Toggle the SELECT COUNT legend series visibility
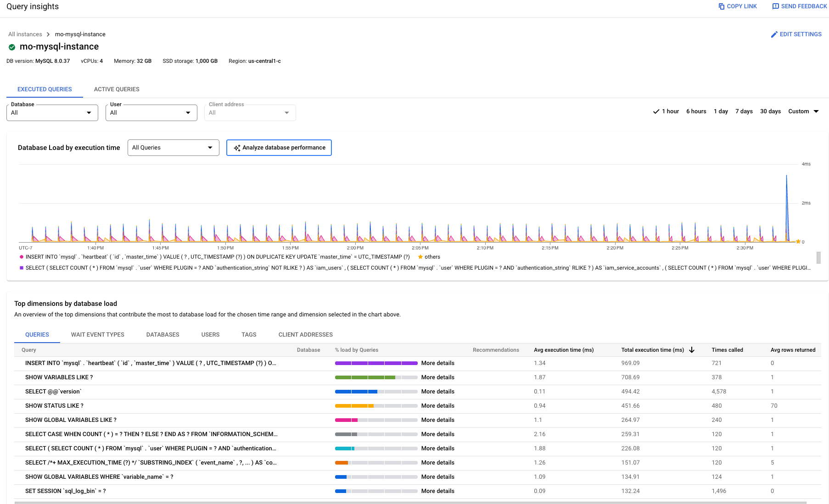This screenshot has height=504, width=829. pos(21,267)
